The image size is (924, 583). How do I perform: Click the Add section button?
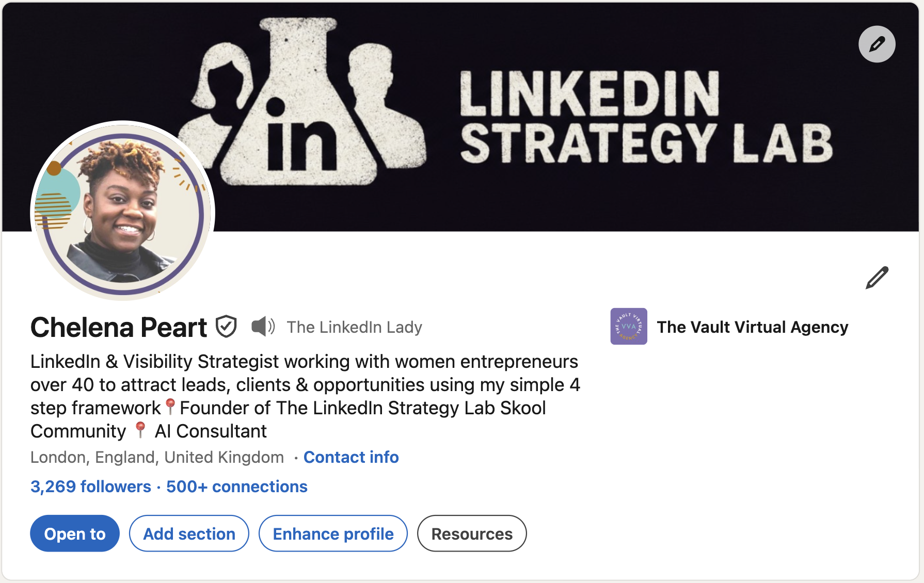click(x=189, y=533)
